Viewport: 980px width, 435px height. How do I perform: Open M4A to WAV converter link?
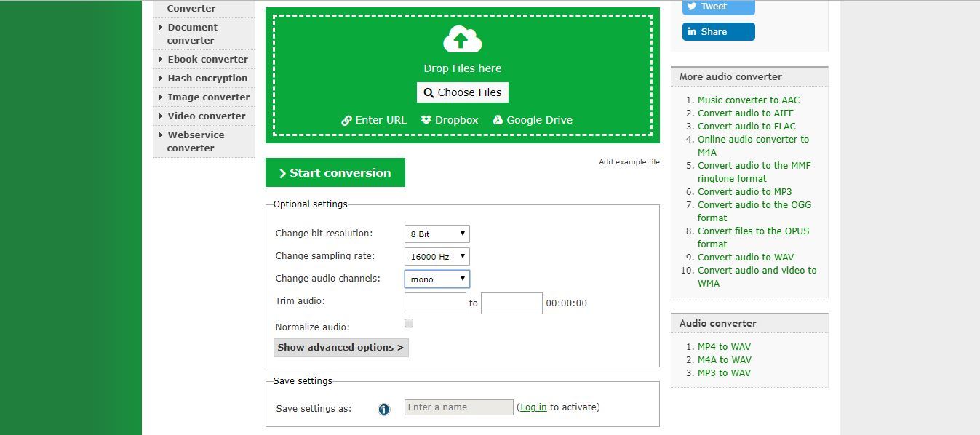[725, 360]
